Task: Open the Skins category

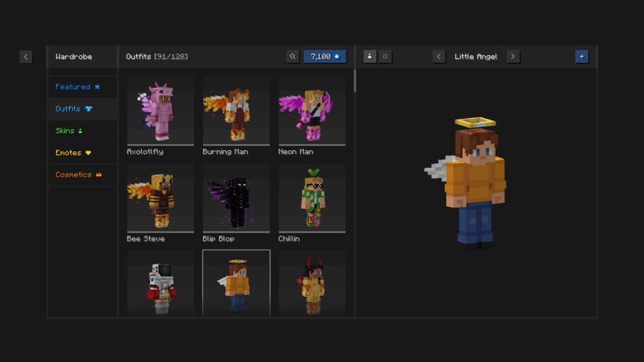Action: point(82,131)
